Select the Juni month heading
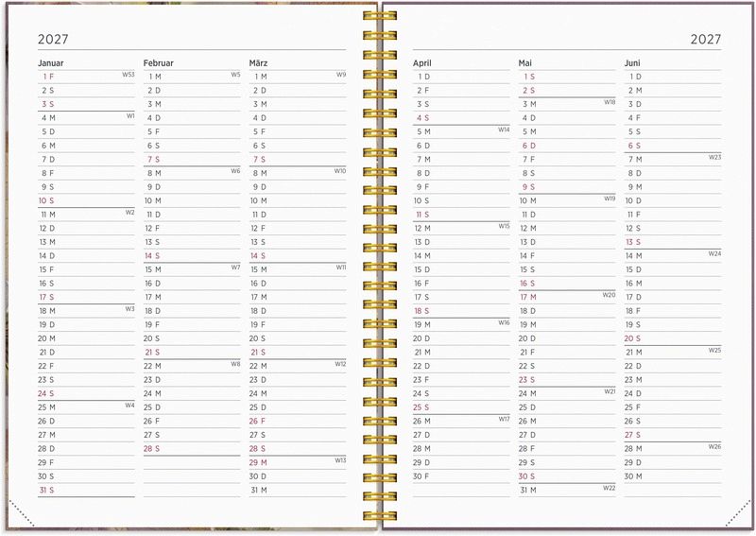The image size is (756, 536). [633, 62]
